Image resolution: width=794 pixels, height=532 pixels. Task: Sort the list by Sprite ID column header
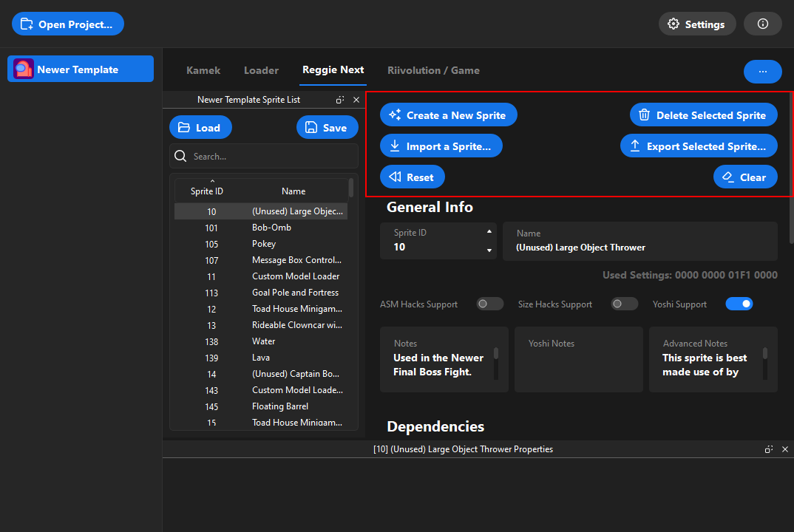pyautogui.click(x=206, y=191)
